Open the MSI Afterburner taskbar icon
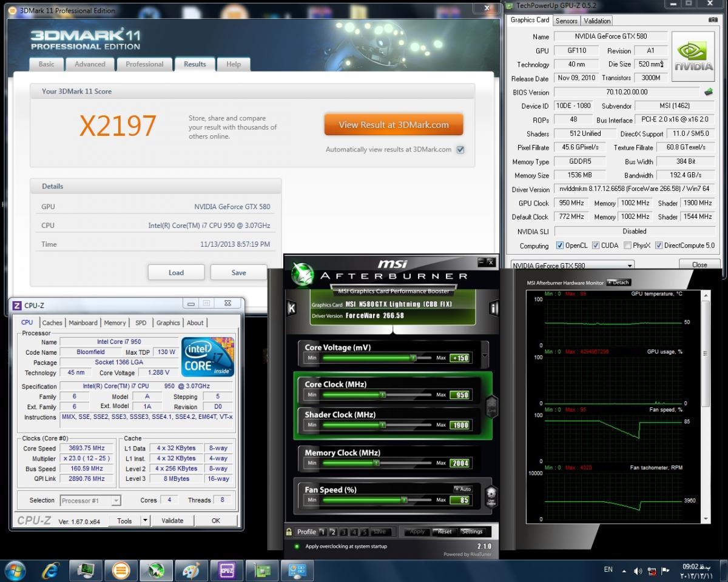Viewport: 728px width, 582px height. 156,570
